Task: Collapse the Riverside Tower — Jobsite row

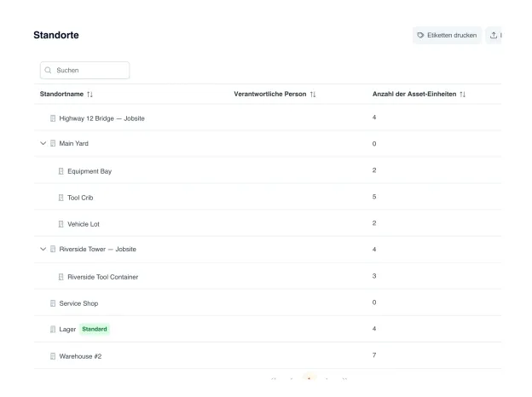Action: point(43,249)
